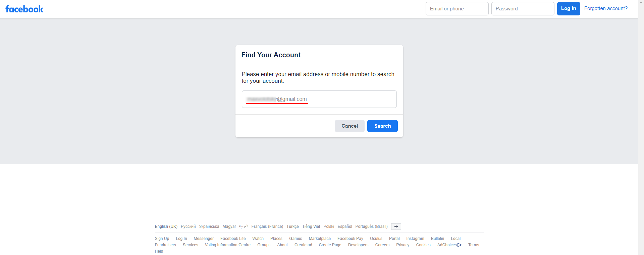This screenshot has width=644, height=255.
Task: Open the Terms footer link
Action: pyautogui.click(x=474, y=245)
